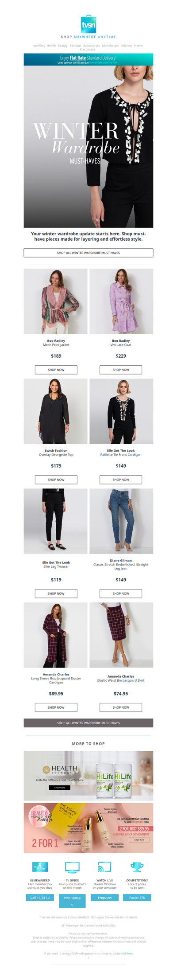Open the Fashion category link

click(75, 46)
